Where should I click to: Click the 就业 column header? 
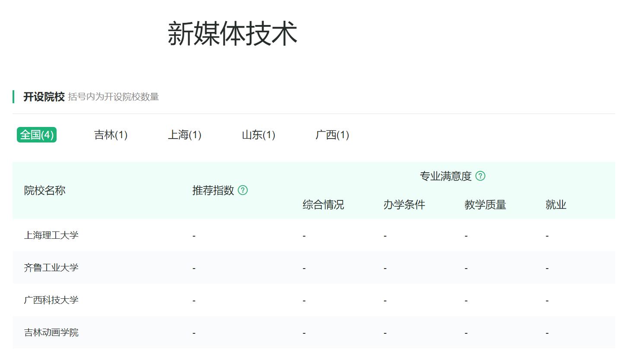(x=555, y=205)
